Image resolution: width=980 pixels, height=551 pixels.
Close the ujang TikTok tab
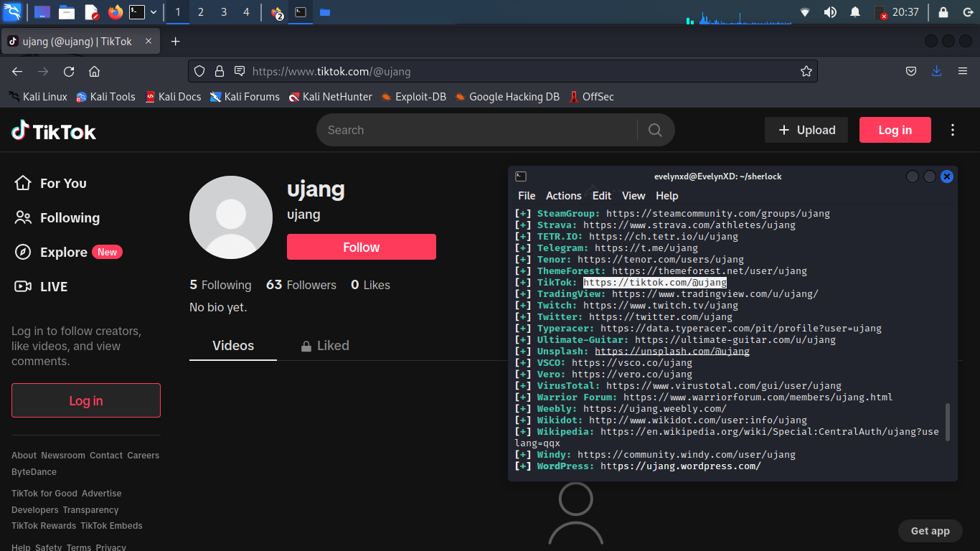(x=149, y=42)
